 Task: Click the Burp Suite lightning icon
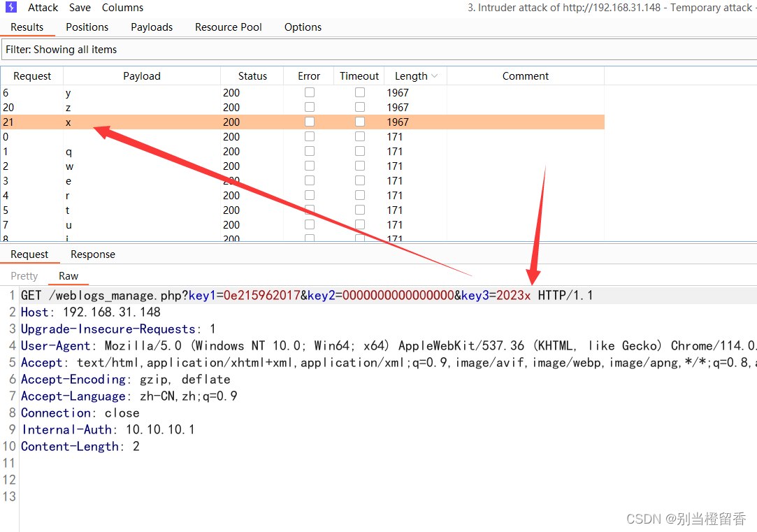pos(10,7)
